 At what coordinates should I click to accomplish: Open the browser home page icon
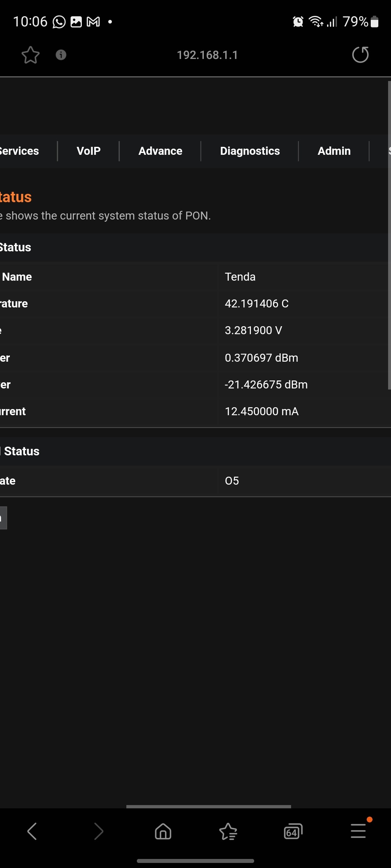coord(163,831)
